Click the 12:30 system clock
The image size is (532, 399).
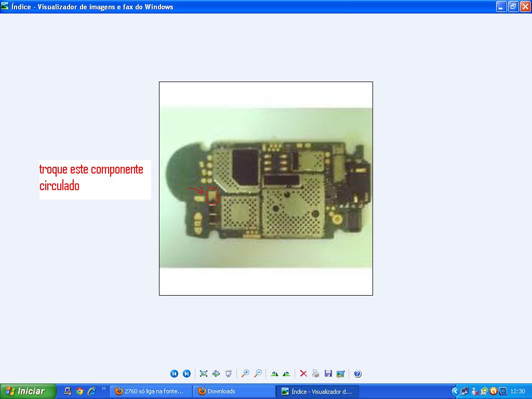coord(518,391)
